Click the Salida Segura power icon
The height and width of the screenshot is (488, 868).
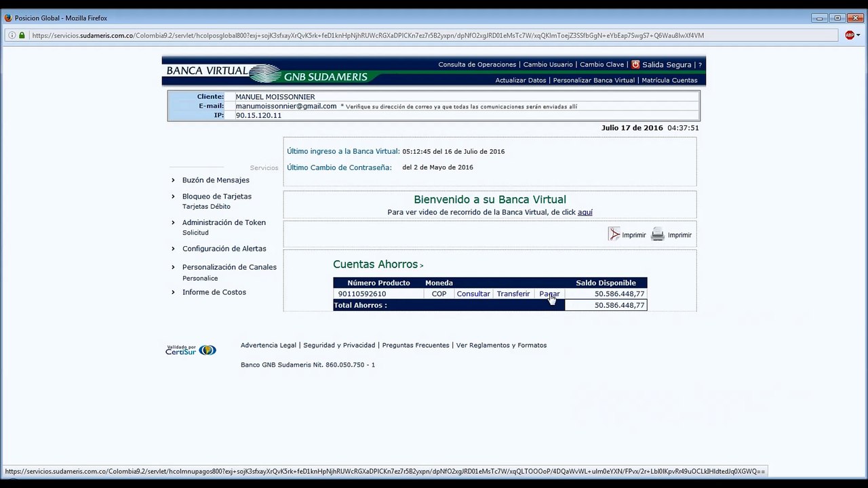[635, 64]
